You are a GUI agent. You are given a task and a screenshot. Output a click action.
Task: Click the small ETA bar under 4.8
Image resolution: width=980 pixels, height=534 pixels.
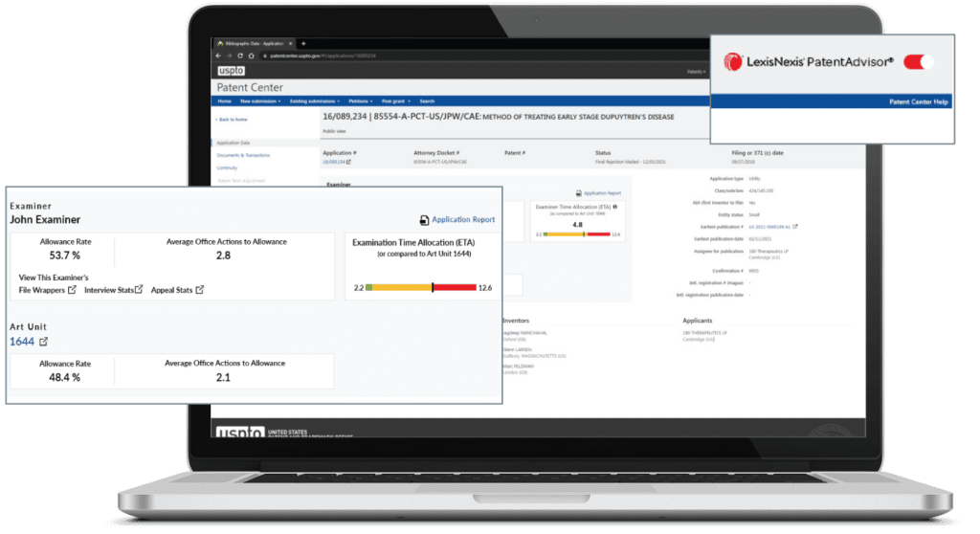coord(577,234)
